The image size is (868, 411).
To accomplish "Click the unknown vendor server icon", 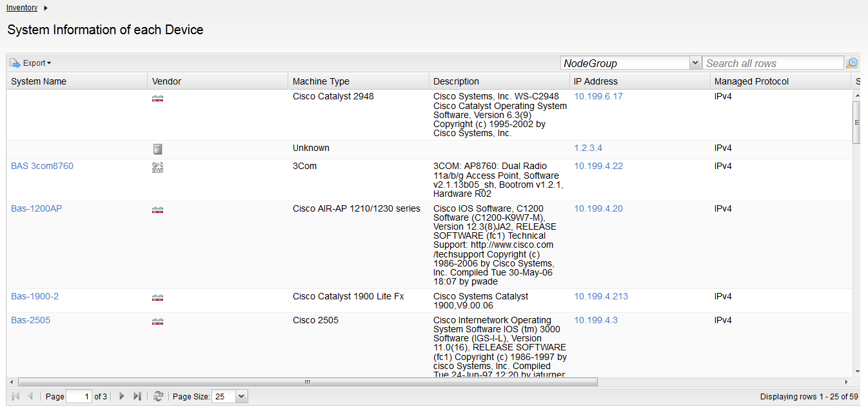I will point(158,149).
